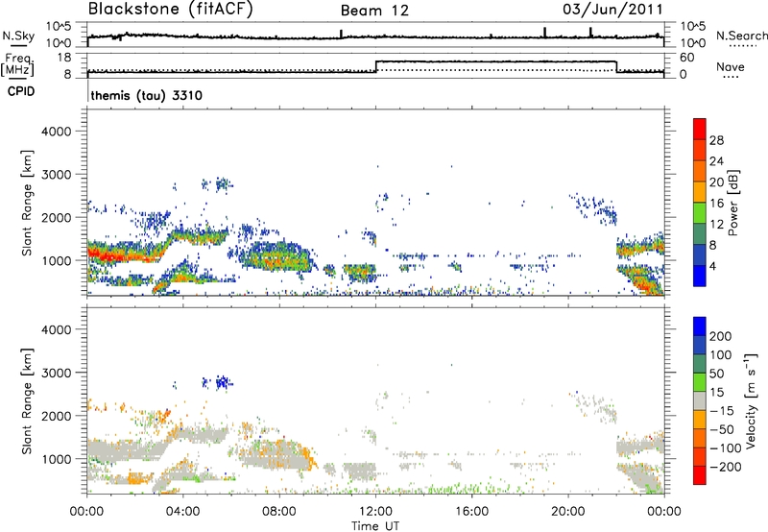Screen dimensions: 768x532
Task: Click "4000" tick in the Power panel
Action: (56, 132)
